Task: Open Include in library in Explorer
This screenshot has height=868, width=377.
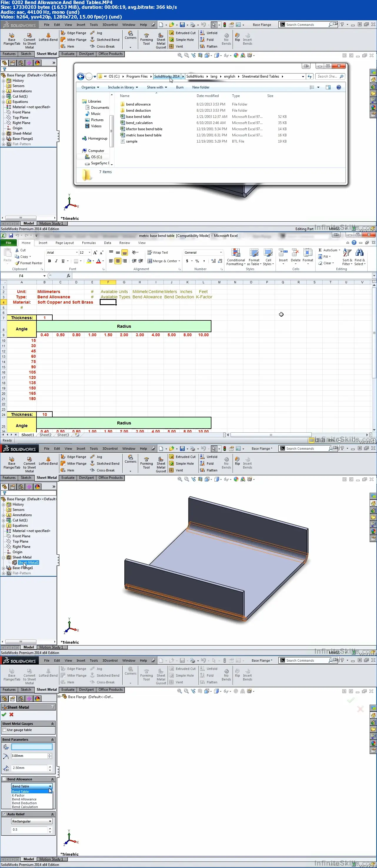Action: coord(123,87)
